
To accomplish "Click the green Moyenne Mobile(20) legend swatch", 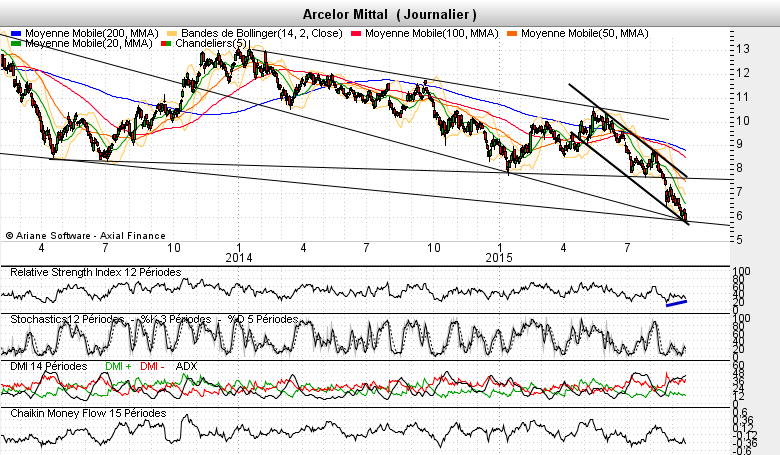I will tap(16, 44).
